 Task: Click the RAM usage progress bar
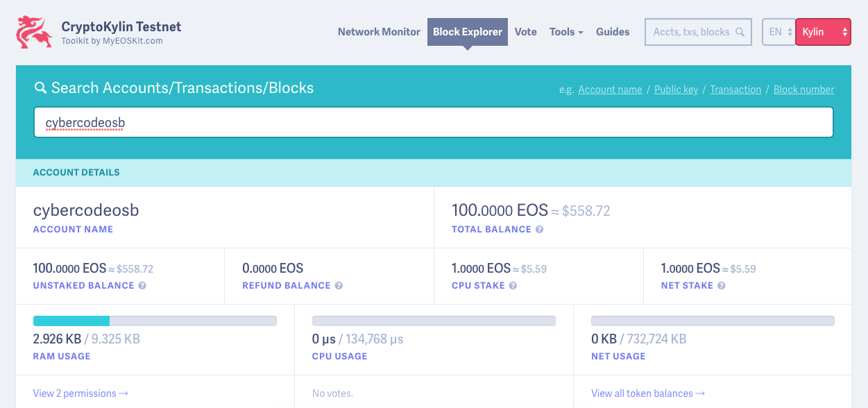pos(155,321)
